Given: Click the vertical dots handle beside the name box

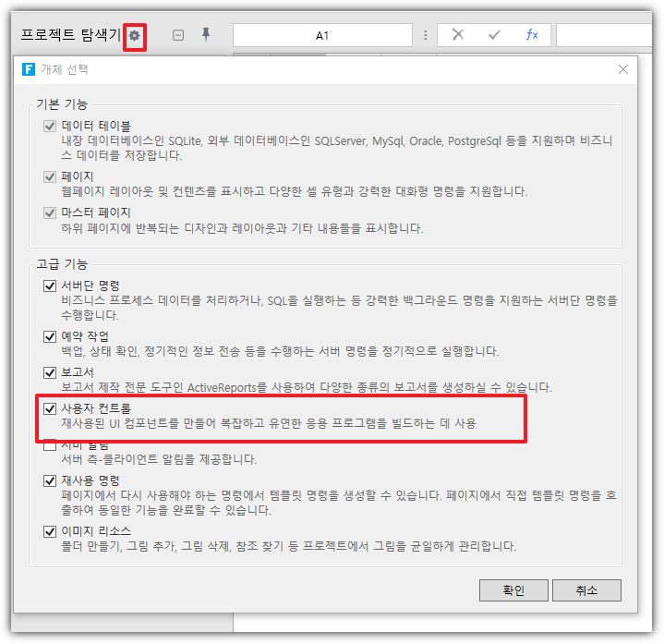Looking at the screenshot, I should tap(425, 35).
